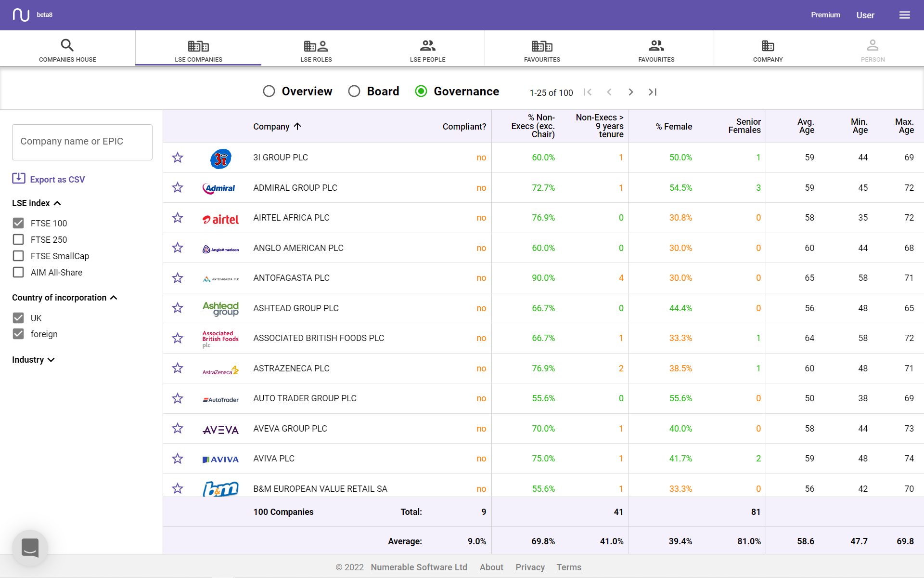Enable FTSE SmallCap filter
Screen dimensions: 924x578
click(18, 256)
